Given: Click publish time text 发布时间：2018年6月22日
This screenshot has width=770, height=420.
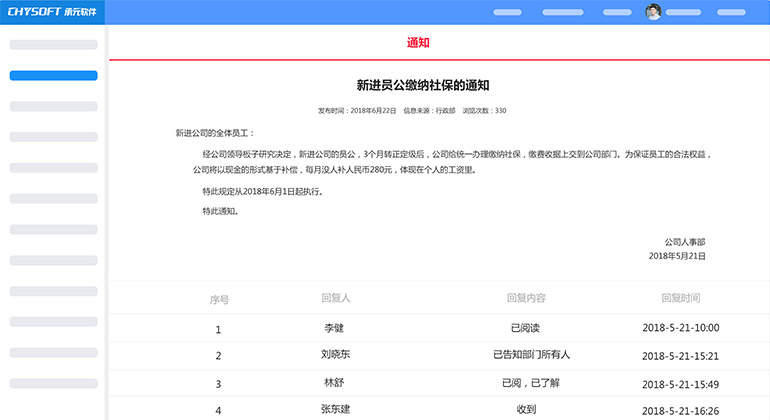Looking at the screenshot, I should point(357,111).
